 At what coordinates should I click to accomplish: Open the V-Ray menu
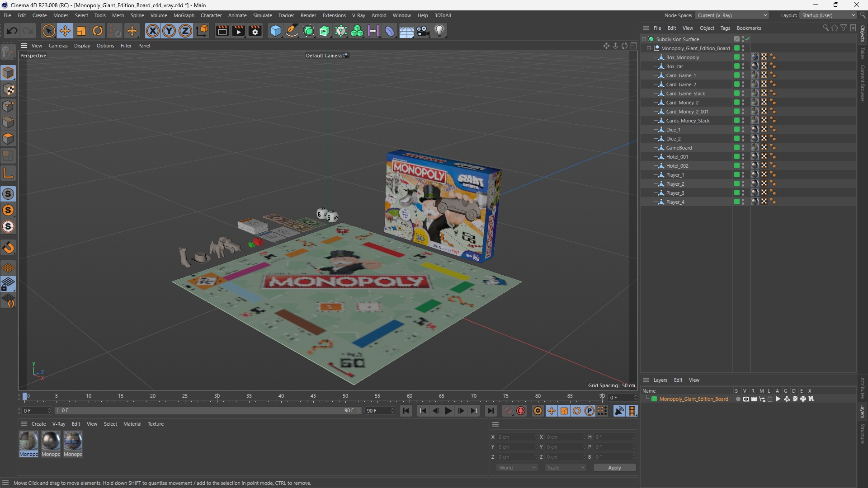pos(358,15)
